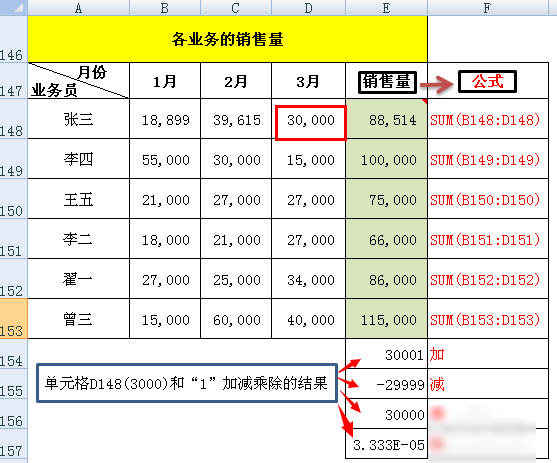Viewport: 557px width, 463px height.
Task: Click cell with value 34,000
Action: (x=308, y=279)
